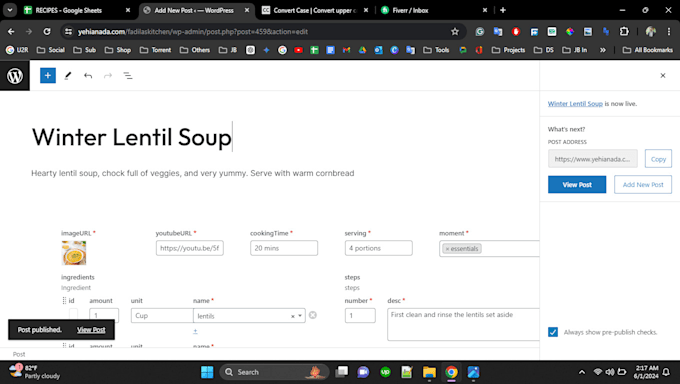Click the Grammarly extension icon

pos(480,31)
